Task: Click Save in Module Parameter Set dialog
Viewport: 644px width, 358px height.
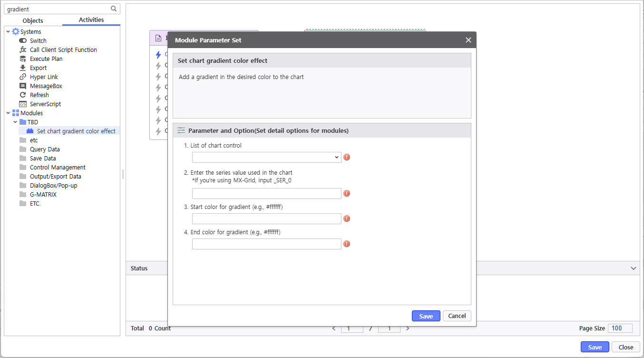Action: point(426,316)
